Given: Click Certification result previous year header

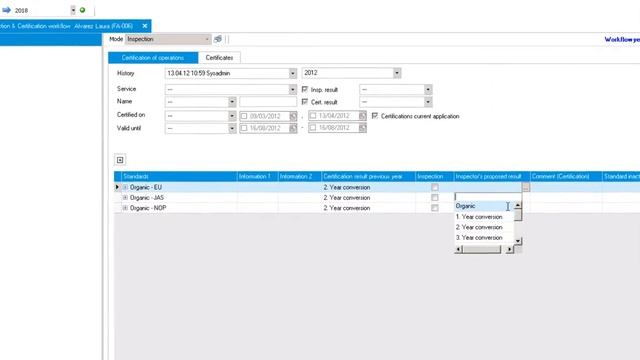Looking at the screenshot, I should pos(368,176).
